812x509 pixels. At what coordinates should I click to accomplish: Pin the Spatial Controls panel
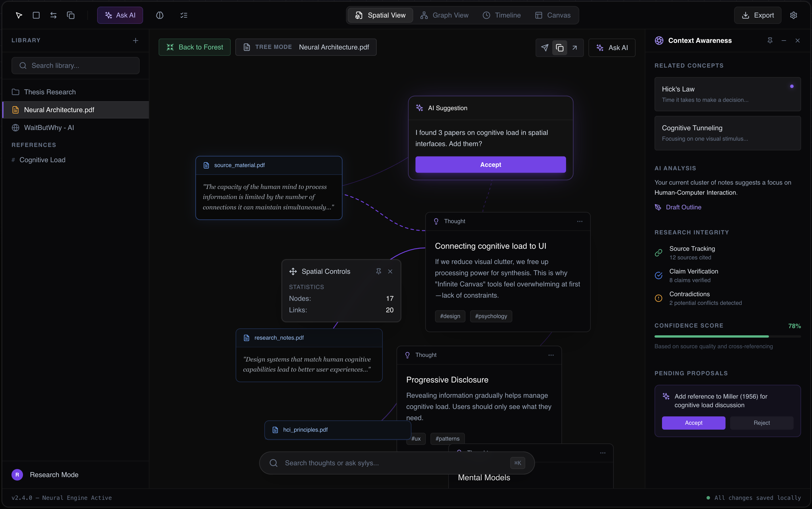tap(378, 271)
